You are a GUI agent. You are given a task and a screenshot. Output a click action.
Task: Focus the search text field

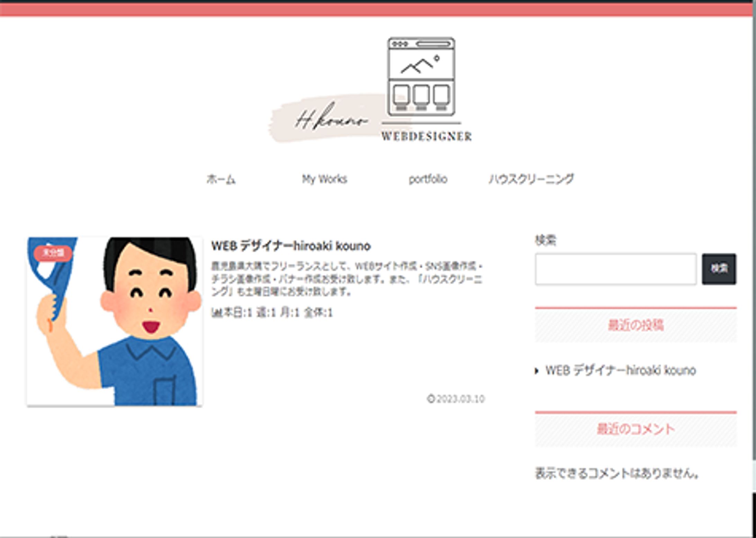[x=615, y=269]
